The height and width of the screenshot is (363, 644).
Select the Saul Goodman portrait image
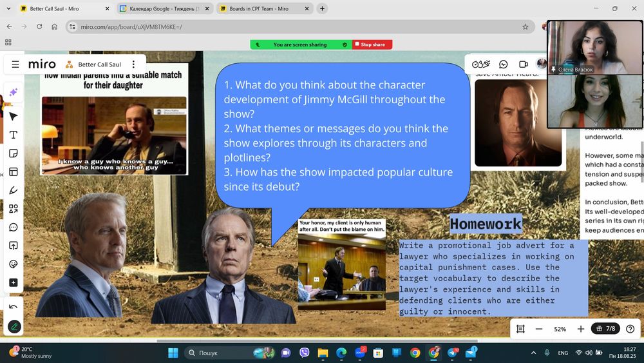tap(518, 123)
